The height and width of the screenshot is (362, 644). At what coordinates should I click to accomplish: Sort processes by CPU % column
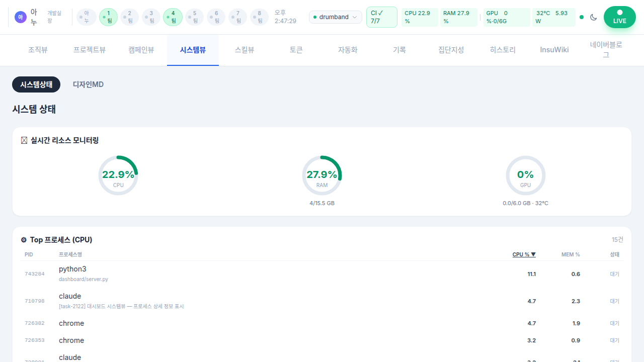click(524, 254)
